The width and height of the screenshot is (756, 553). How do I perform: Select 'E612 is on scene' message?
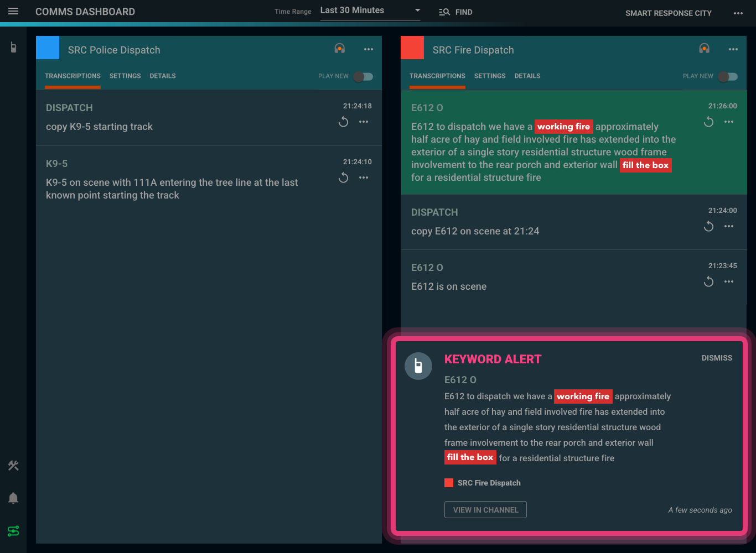coord(449,286)
